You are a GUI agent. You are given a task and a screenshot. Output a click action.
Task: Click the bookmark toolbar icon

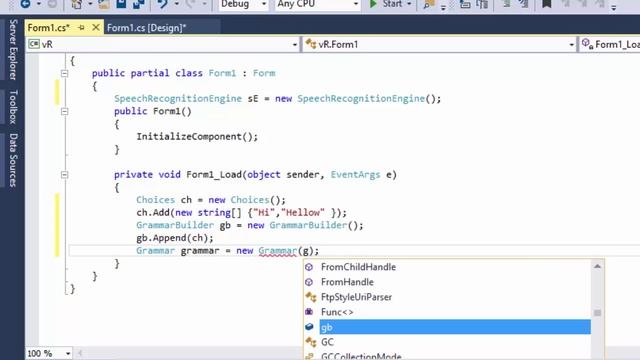pos(547,4)
